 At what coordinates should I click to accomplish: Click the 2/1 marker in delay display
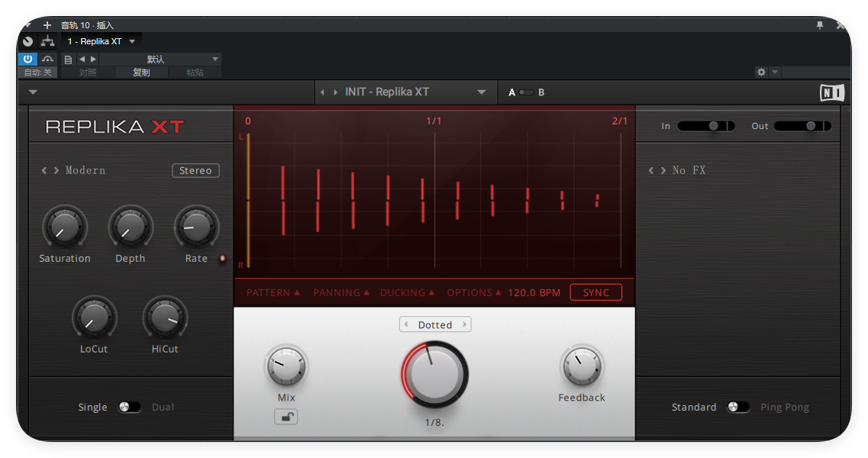pos(619,121)
